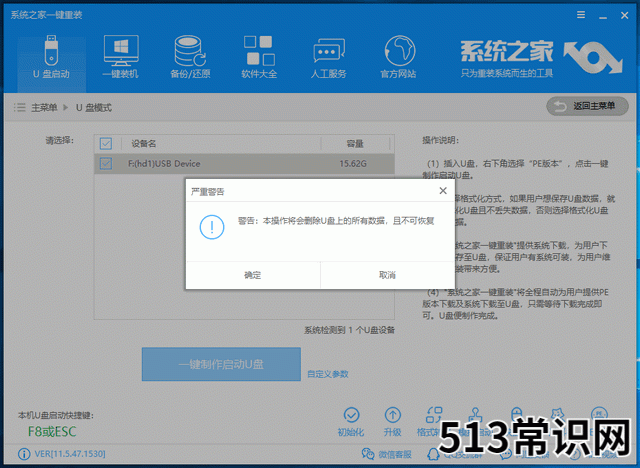Click the 请选择 label
The height and width of the screenshot is (468, 640).
(x=60, y=140)
